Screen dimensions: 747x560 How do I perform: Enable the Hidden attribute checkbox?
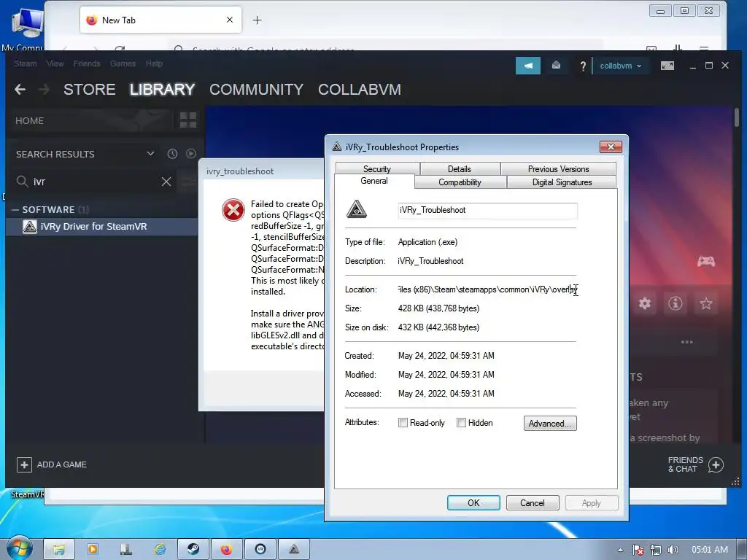tap(461, 422)
